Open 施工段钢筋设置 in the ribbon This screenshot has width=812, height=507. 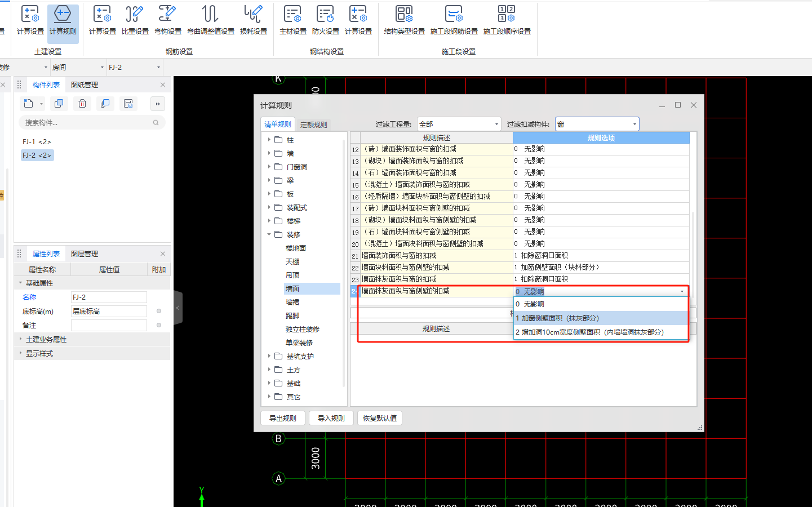[x=454, y=20]
